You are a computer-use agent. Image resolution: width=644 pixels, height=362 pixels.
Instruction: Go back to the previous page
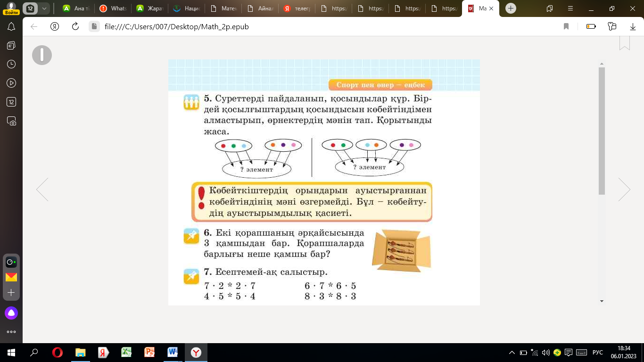pyautogui.click(x=34, y=27)
